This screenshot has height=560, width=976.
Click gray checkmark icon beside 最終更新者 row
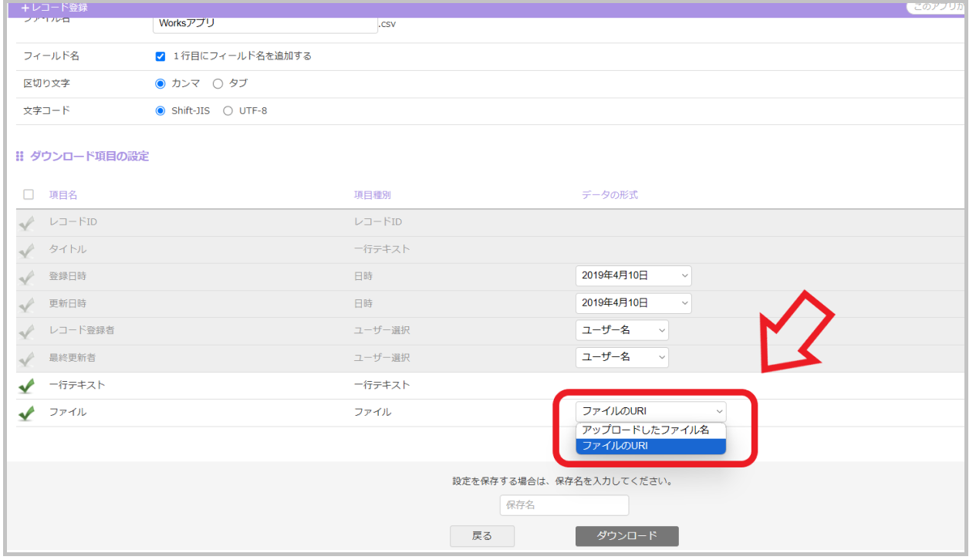pyautogui.click(x=26, y=359)
